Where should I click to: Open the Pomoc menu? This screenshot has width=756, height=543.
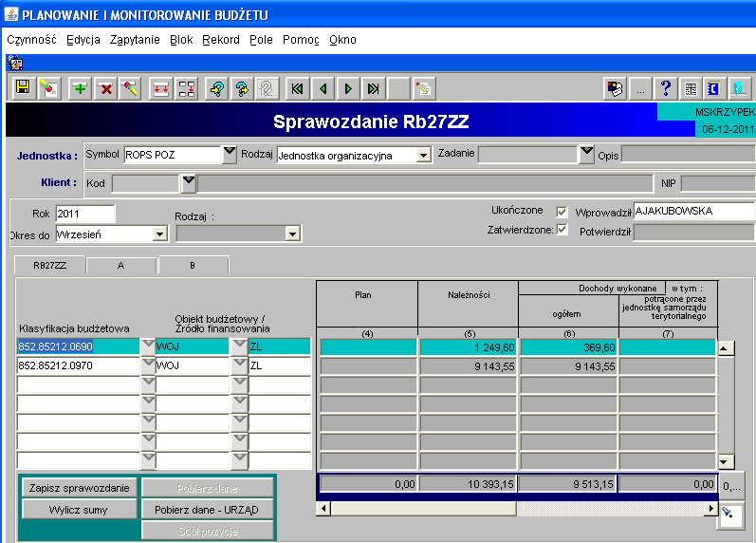coord(301,40)
